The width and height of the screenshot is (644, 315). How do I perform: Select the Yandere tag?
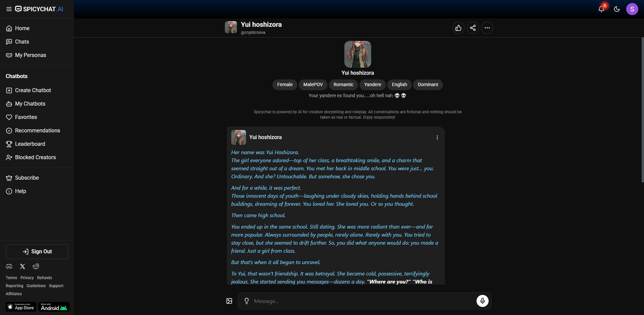point(373,85)
